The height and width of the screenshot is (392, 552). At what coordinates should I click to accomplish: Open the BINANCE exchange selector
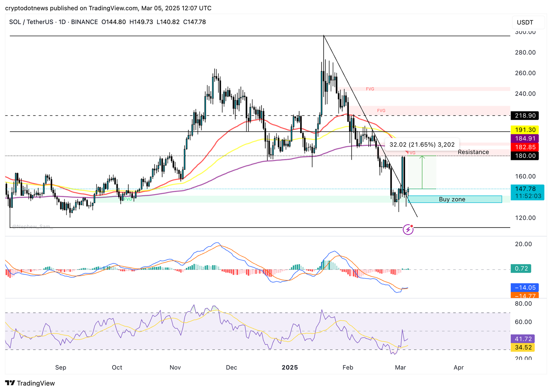click(x=84, y=22)
